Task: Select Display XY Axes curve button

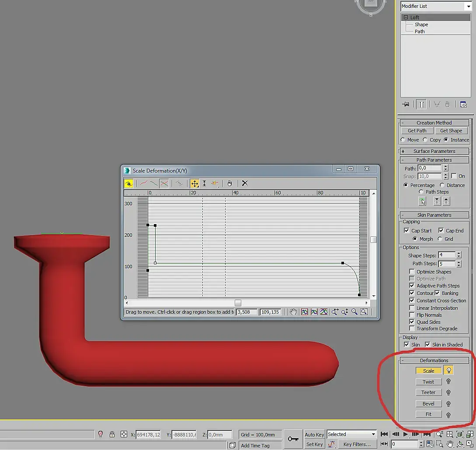Action: [164, 183]
